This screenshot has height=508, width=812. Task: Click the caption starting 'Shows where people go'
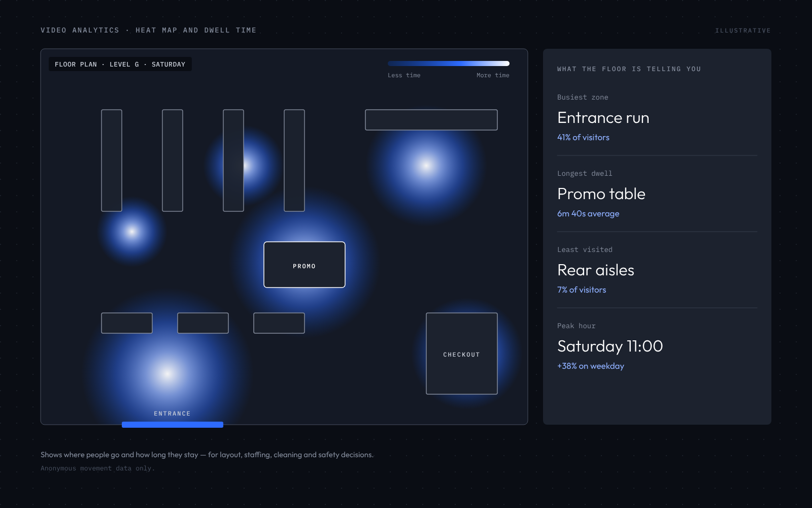207,455
